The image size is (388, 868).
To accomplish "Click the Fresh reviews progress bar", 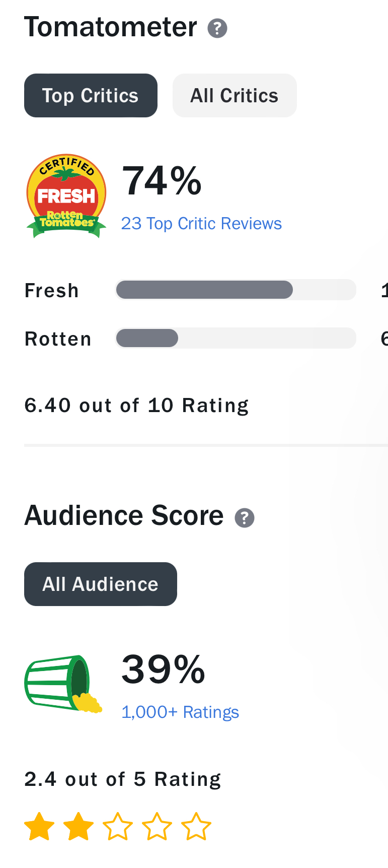I will coord(236,290).
